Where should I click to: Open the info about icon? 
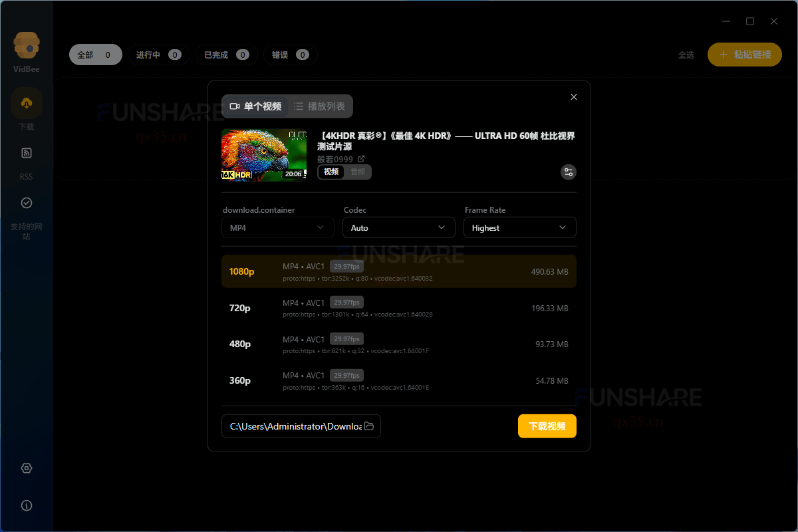(x=27, y=505)
